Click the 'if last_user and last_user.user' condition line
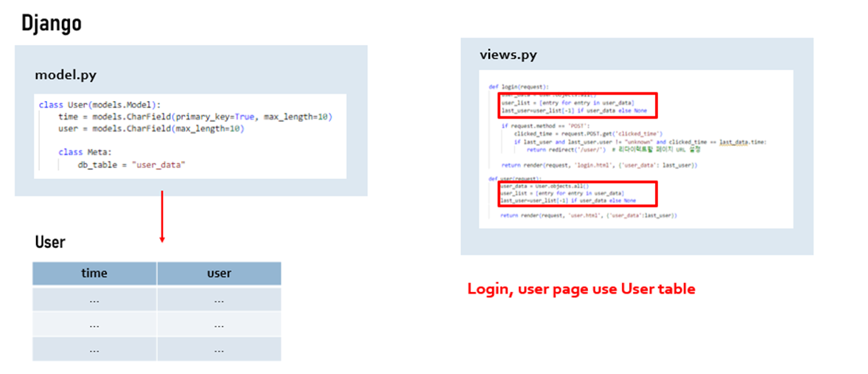 pos(640,142)
